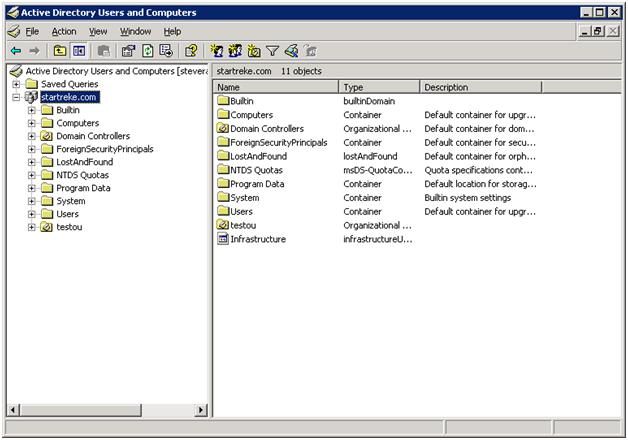Screen dimensions: 628x440
Task: Create a new group via toolbar icon
Action: pyautogui.click(x=235, y=51)
